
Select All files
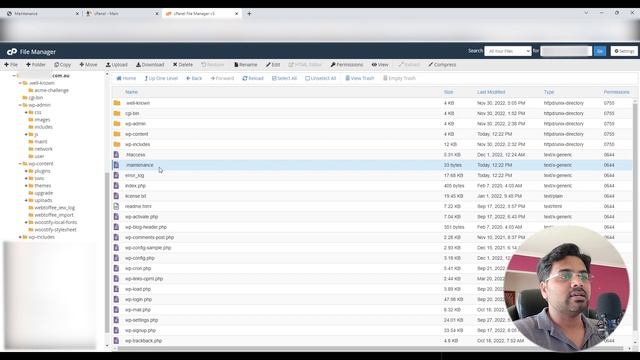pos(284,78)
